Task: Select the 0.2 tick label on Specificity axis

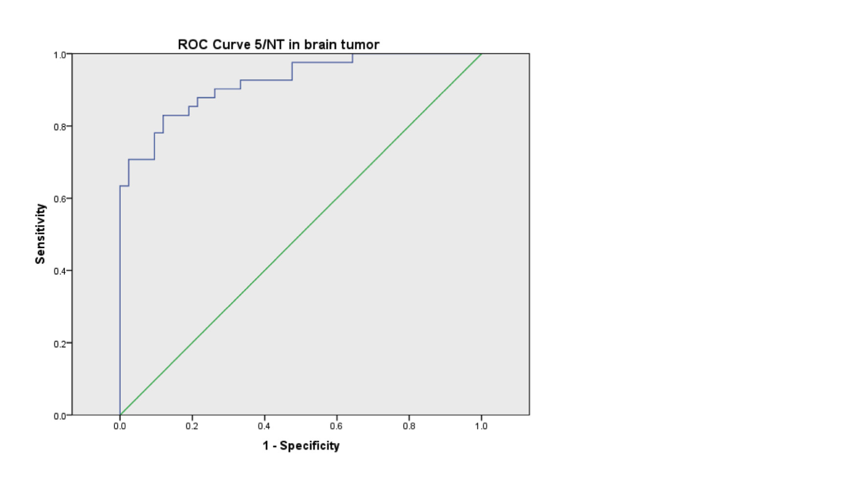Action: pos(192,426)
